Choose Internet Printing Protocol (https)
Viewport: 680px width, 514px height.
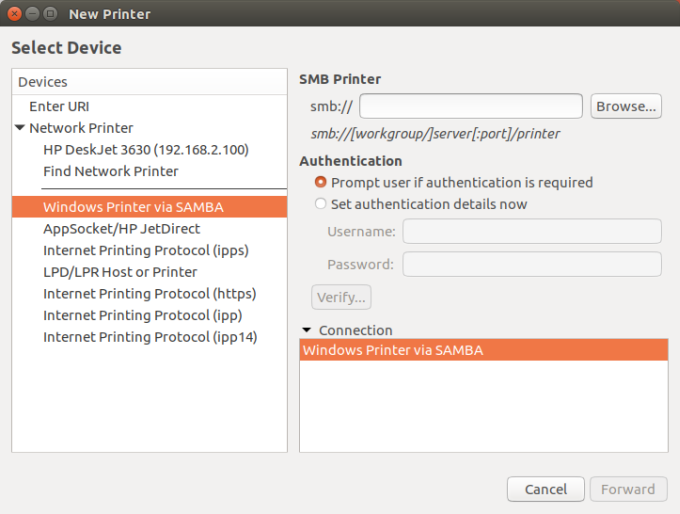point(149,293)
